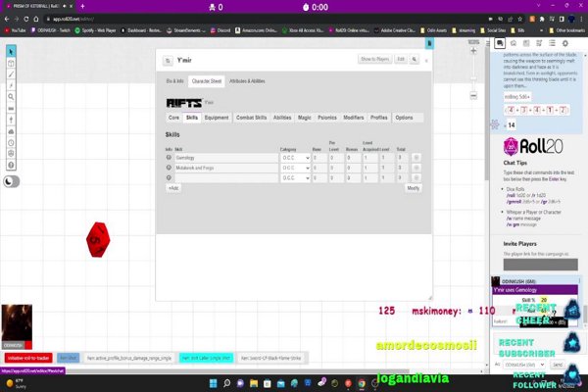The image size is (588, 392).
Task: Open the Compendium sidebar tab
Action: tap(539, 43)
